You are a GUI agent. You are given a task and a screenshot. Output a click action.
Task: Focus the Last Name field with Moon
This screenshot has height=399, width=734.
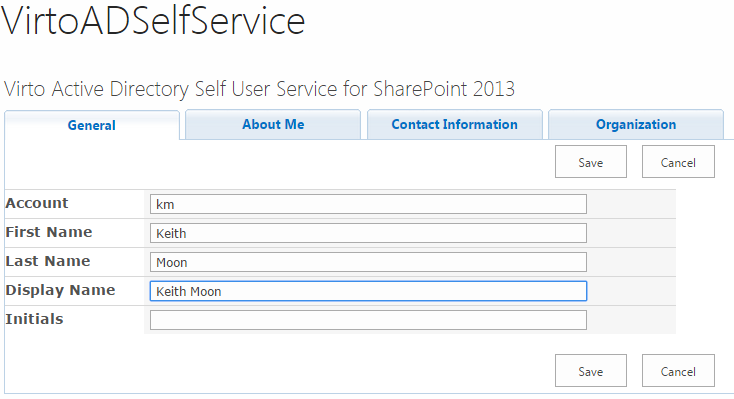pyautogui.click(x=368, y=262)
